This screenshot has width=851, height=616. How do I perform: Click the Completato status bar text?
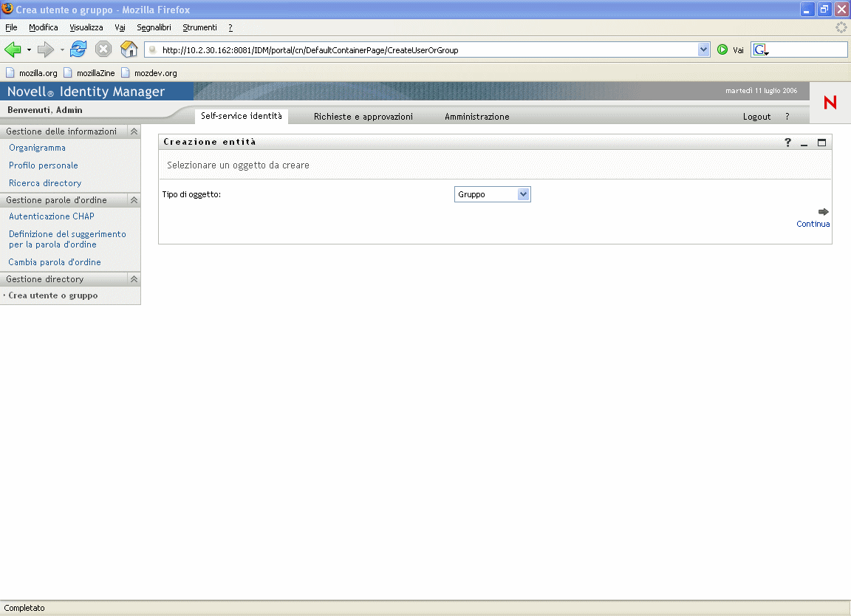pyautogui.click(x=24, y=608)
